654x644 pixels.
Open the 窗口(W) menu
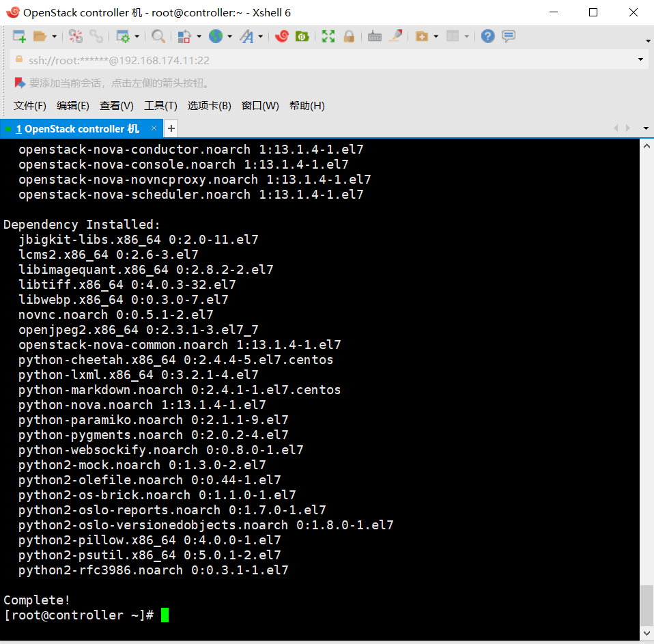pos(260,106)
